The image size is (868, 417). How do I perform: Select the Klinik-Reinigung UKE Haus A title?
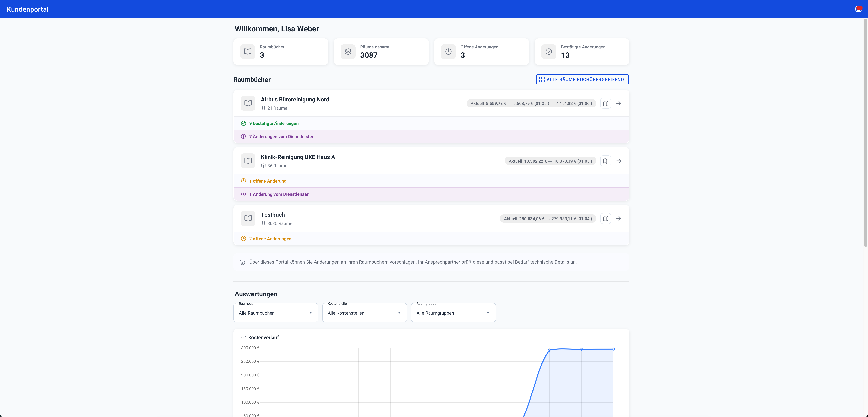[298, 157]
